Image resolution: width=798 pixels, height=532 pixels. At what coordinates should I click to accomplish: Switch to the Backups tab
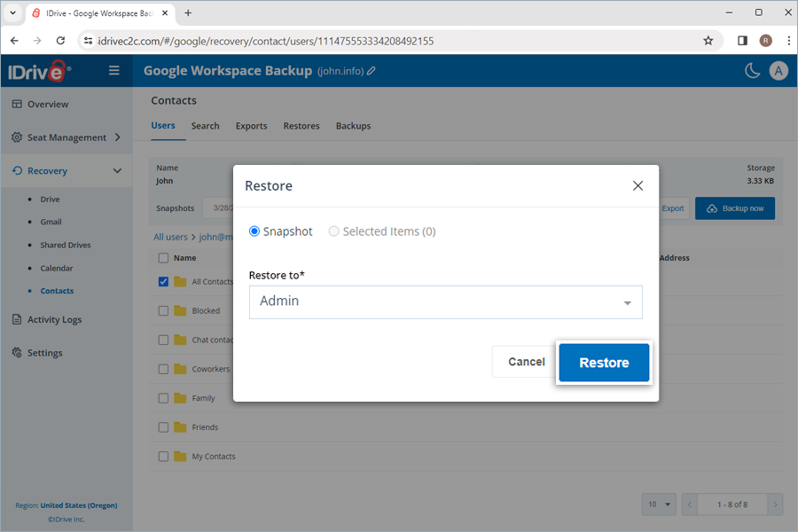pyautogui.click(x=353, y=126)
